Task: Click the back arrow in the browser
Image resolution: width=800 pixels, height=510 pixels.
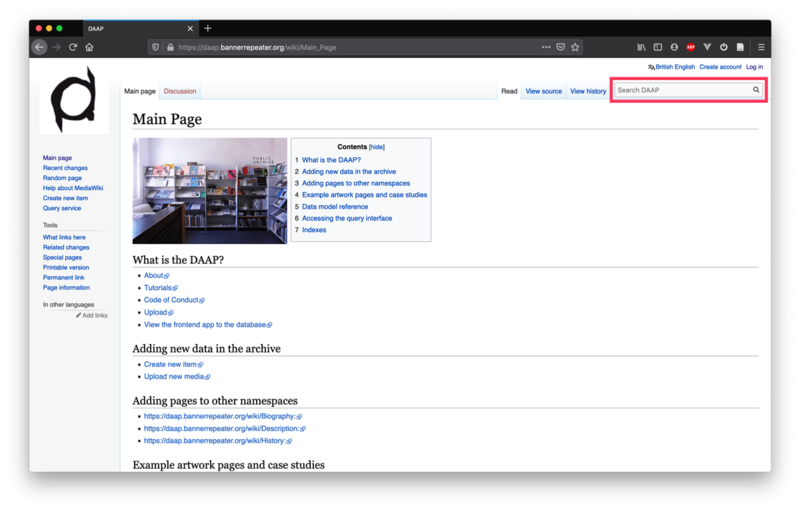Action: point(40,47)
